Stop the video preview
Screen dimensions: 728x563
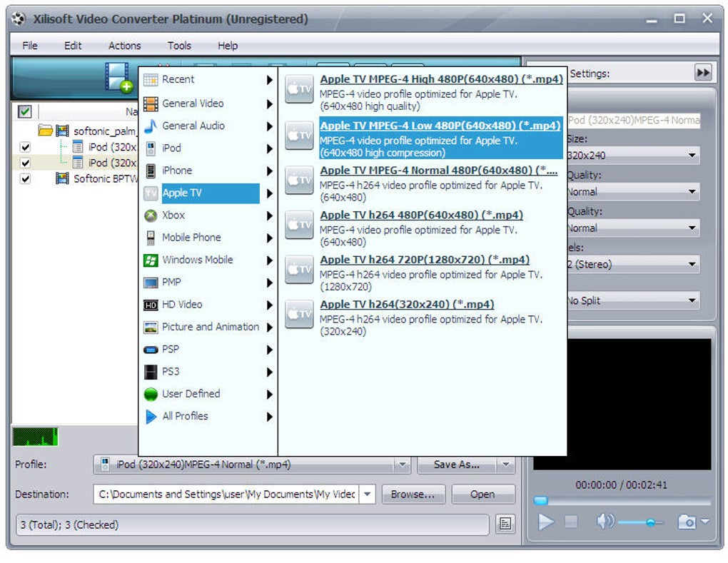(571, 522)
